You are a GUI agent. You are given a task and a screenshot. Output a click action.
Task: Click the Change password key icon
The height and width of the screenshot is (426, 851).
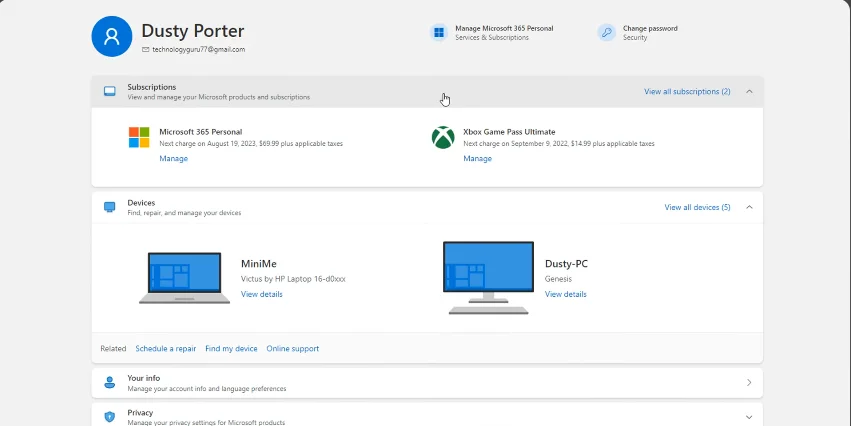(x=606, y=33)
